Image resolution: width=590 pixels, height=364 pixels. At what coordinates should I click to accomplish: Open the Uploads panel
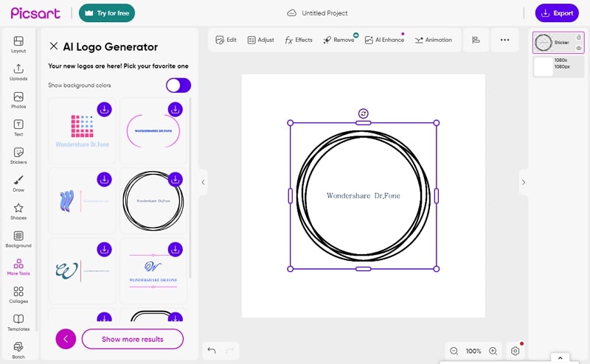pyautogui.click(x=18, y=72)
